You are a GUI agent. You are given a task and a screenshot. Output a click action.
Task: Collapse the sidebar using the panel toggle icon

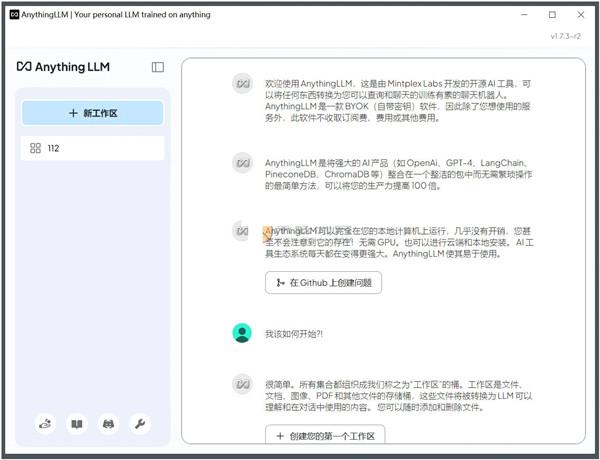(158, 67)
